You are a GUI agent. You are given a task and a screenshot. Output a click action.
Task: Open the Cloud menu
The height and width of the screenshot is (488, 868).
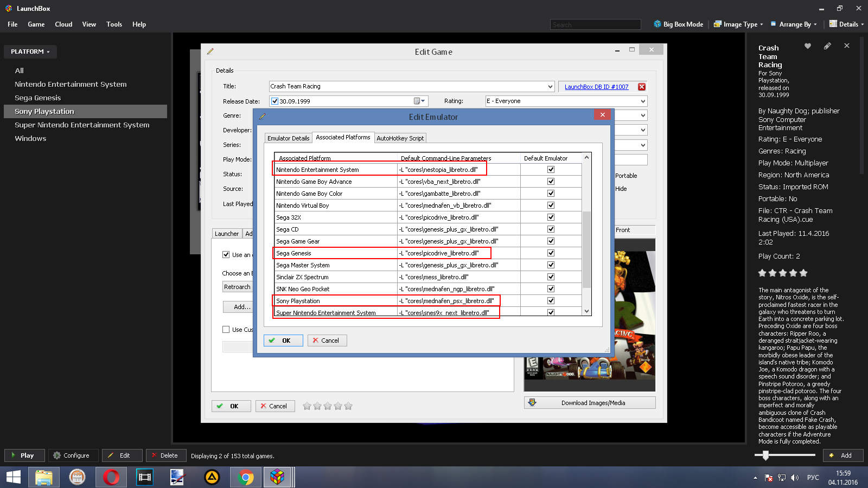click(x=63, y=24)
